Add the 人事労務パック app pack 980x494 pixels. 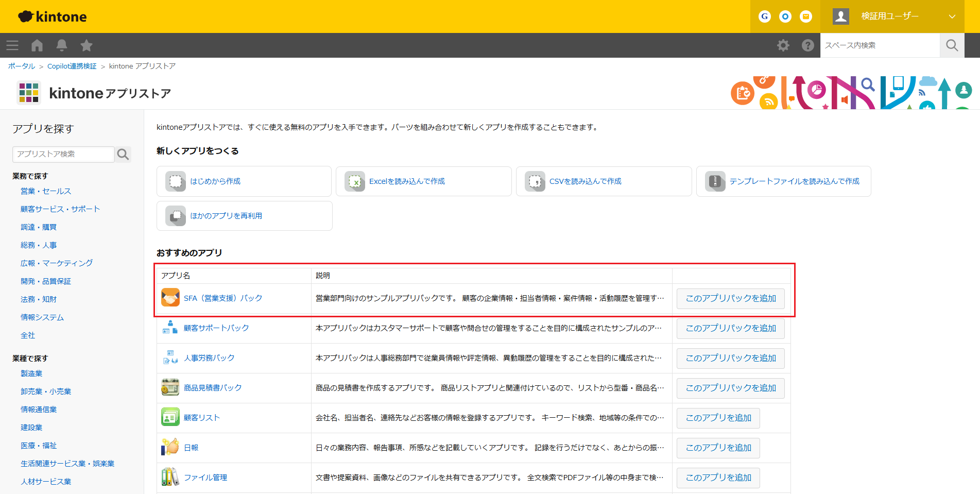click(x=731, y=358)
